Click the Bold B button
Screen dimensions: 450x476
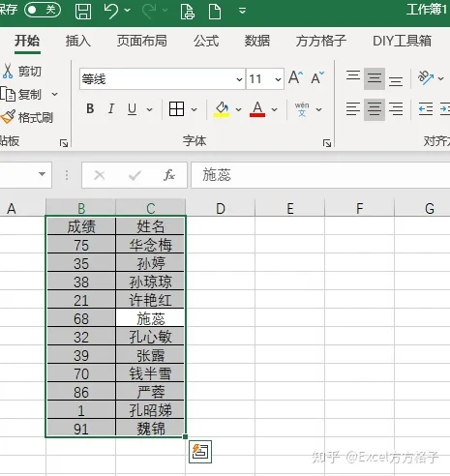click(x=90, y=109)
